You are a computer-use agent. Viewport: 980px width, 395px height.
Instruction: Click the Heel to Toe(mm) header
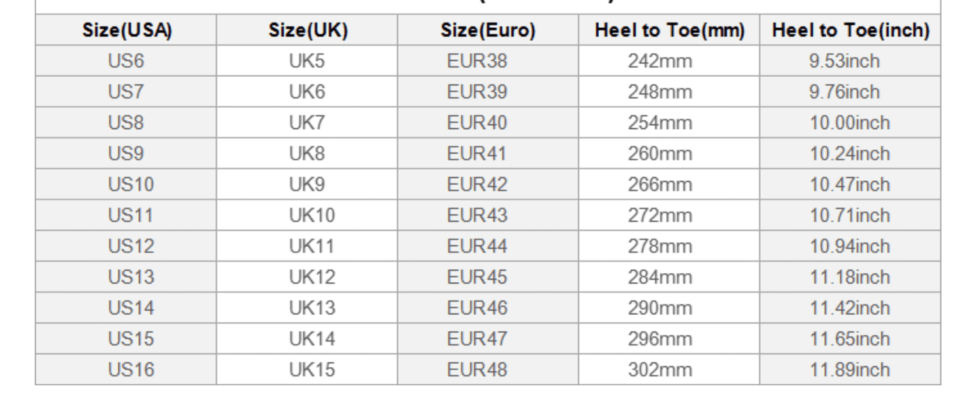point(669,30)
